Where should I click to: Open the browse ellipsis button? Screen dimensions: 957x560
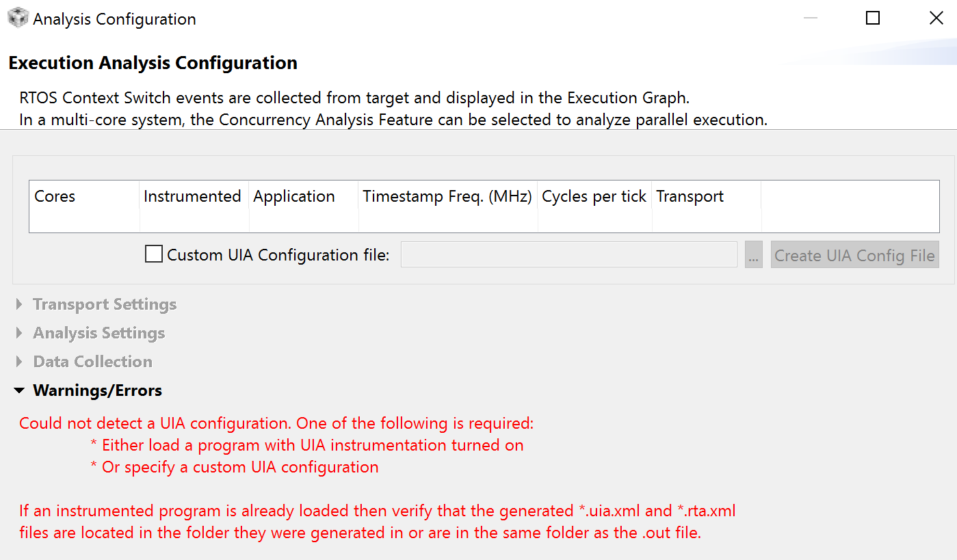(754, 254)
